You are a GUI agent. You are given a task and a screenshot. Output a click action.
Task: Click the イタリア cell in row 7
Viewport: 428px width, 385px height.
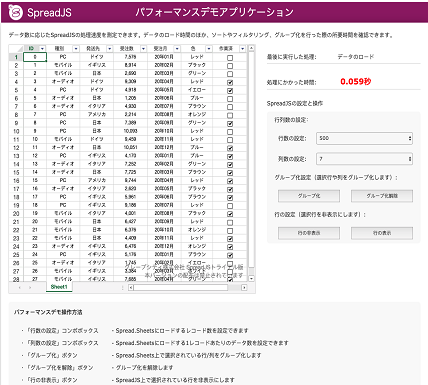click(x=97, y=106)
